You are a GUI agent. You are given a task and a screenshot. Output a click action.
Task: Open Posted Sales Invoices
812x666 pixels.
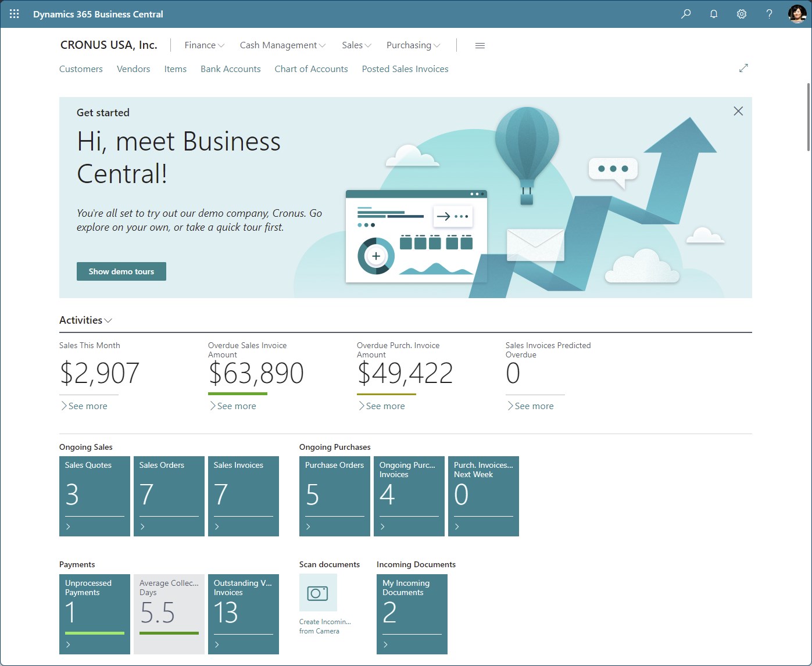(405, 69)
